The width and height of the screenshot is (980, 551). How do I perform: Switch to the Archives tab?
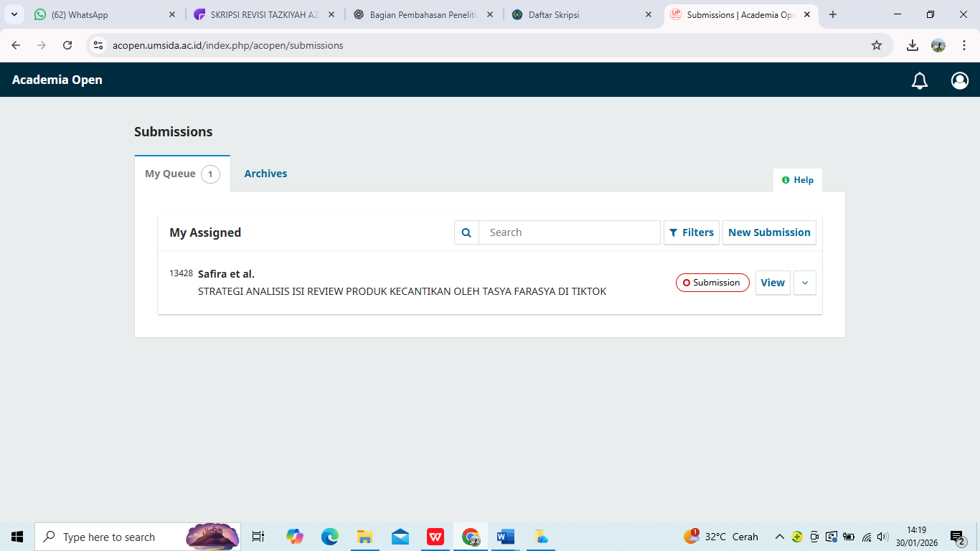pos(265,174)
